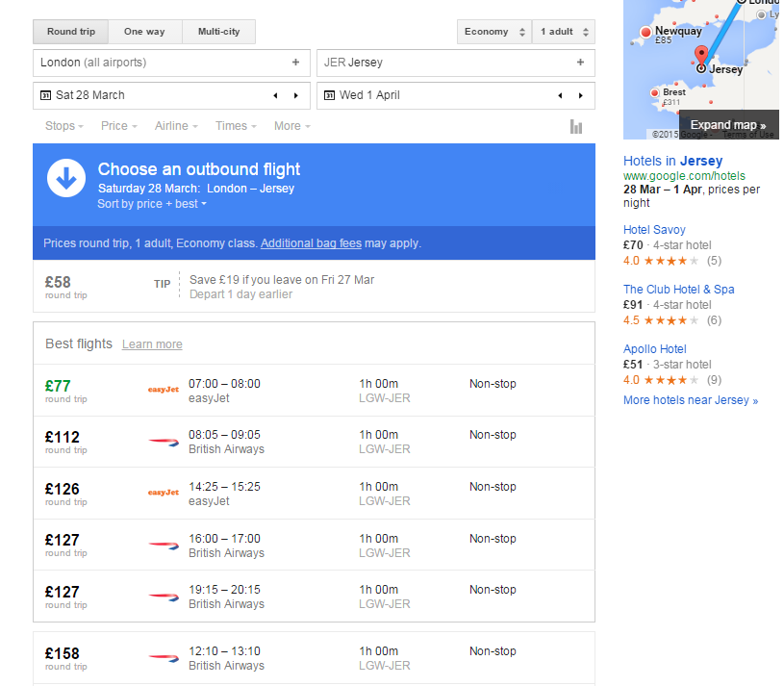The height and width of the screenshot is (686, 784).
Task: Select the One way tab
Action: (145, 32)
